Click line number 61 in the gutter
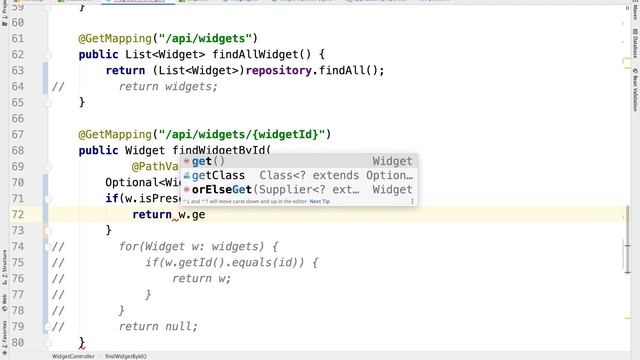This screenshot has height=360, width=640. click(x=18, y=39)
